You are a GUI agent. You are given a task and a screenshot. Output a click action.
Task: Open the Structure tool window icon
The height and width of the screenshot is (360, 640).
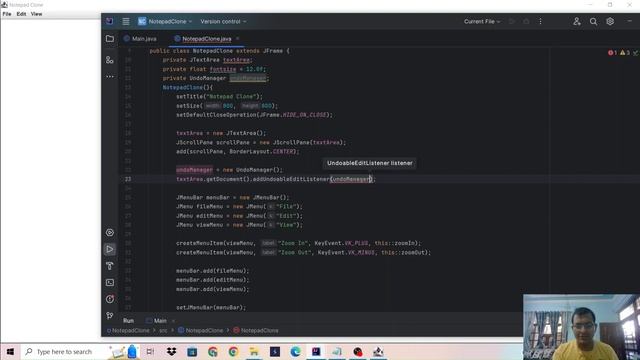point(110,60)
